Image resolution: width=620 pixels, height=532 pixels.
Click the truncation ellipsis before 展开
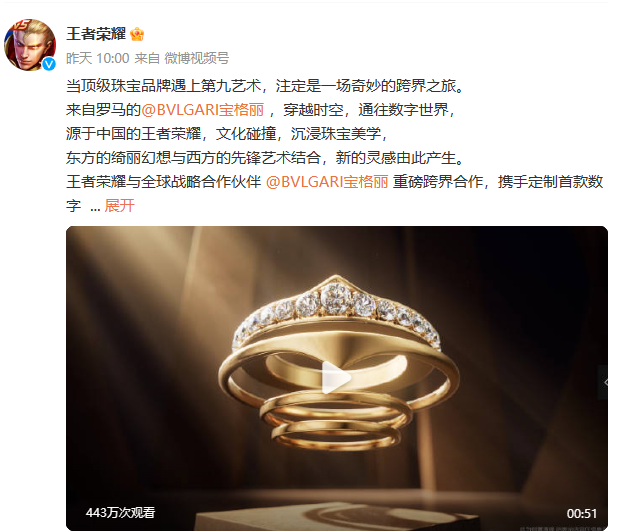pos(95,207)
